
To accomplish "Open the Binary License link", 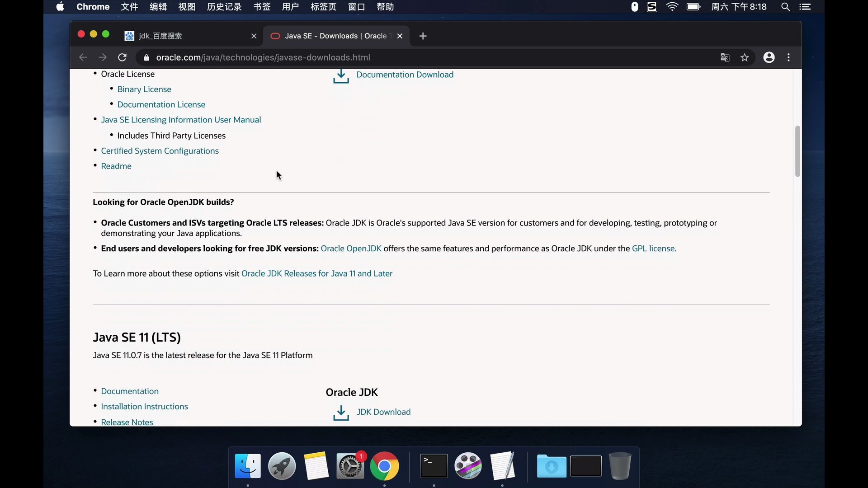I will pos(144,89).
